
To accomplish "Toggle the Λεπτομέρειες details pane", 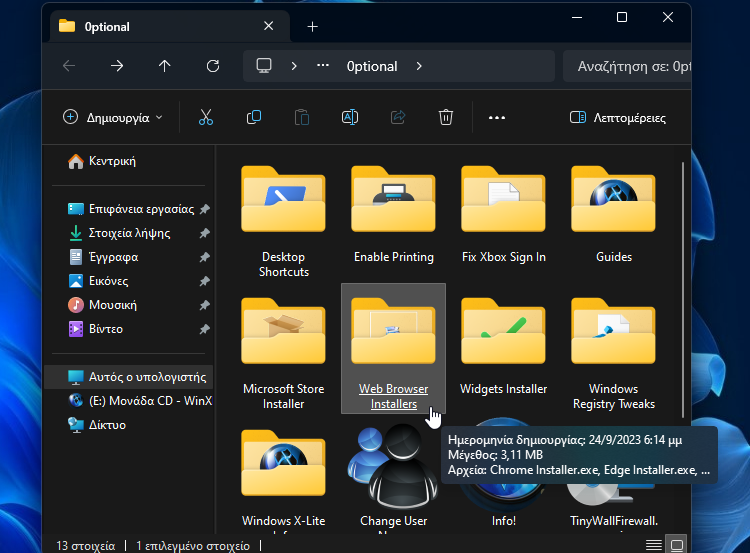I will pyautogui.click(x=618, y=118).
